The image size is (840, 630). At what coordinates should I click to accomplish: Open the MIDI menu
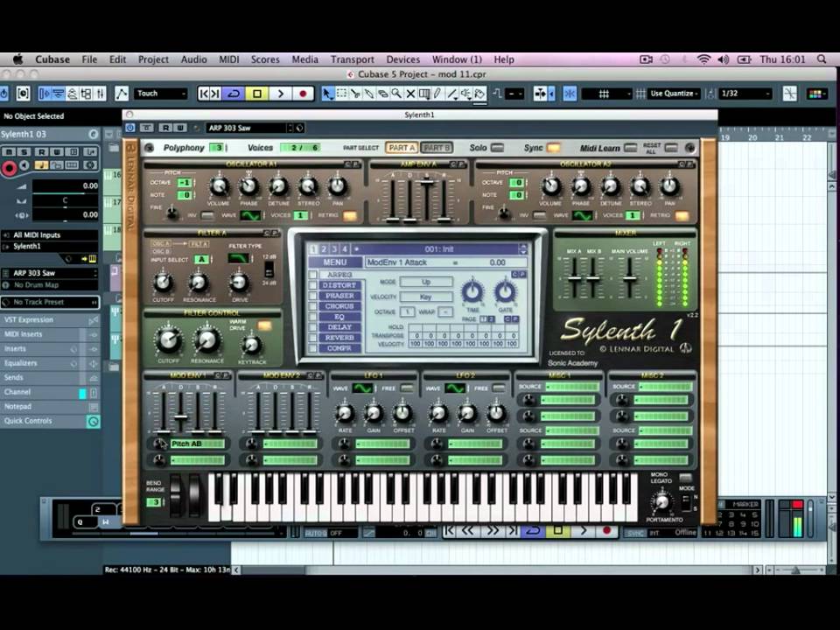tap(228, 59)
